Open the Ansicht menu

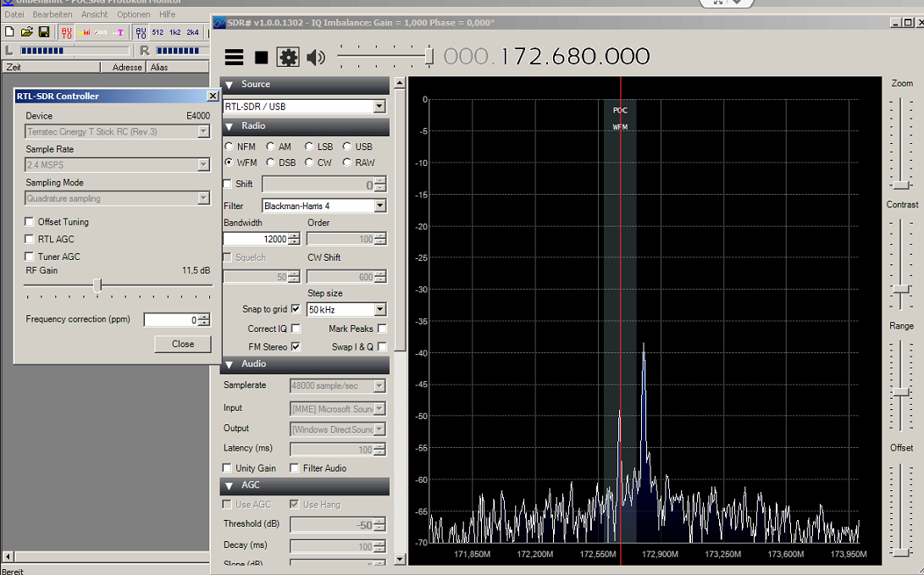94,14
